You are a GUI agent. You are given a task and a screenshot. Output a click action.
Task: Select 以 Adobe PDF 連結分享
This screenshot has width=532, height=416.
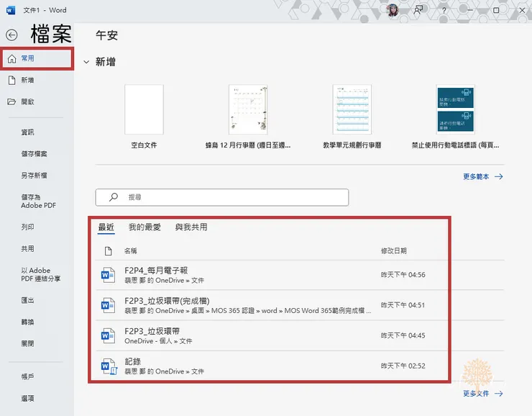[41, 275]
